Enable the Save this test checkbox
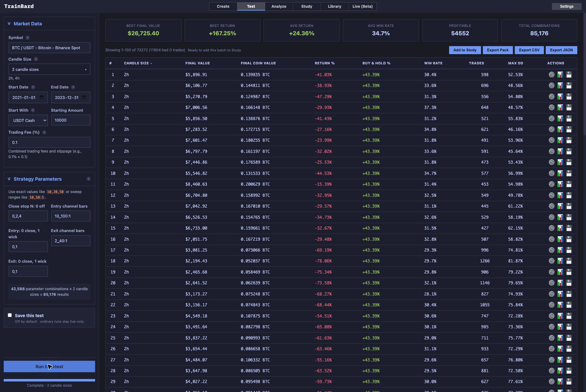The height and width of the screenshot is (392, 586). [x=10, y=315]
